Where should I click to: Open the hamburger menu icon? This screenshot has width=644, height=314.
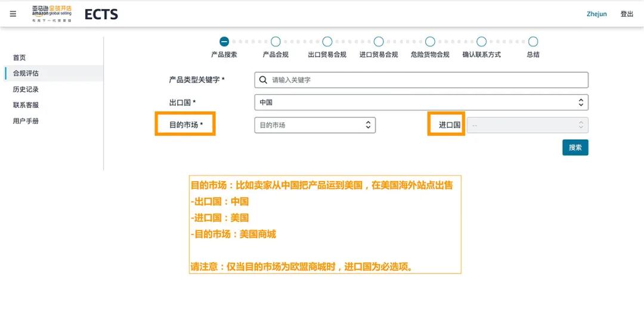coord(13,14)
